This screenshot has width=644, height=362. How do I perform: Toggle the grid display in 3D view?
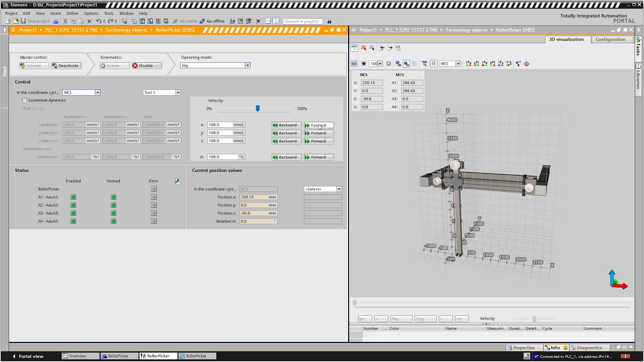coord(434,64)
